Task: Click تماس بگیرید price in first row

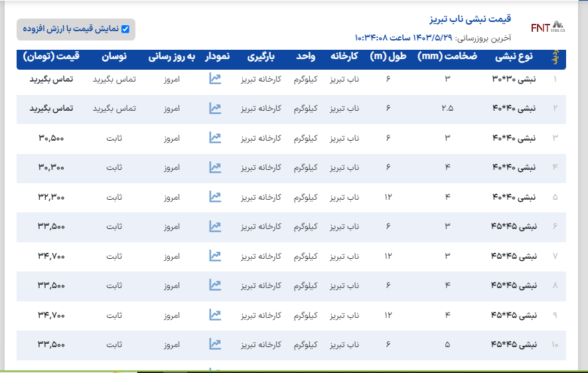Action: [51, 79]
